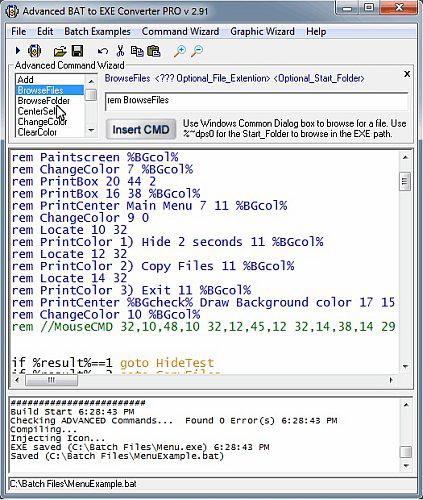Image resolution: width=423 pixels, height=500 pixels.
Task: Click the 'rem ChangeColor 9 0' line
Action: [80, 218]
